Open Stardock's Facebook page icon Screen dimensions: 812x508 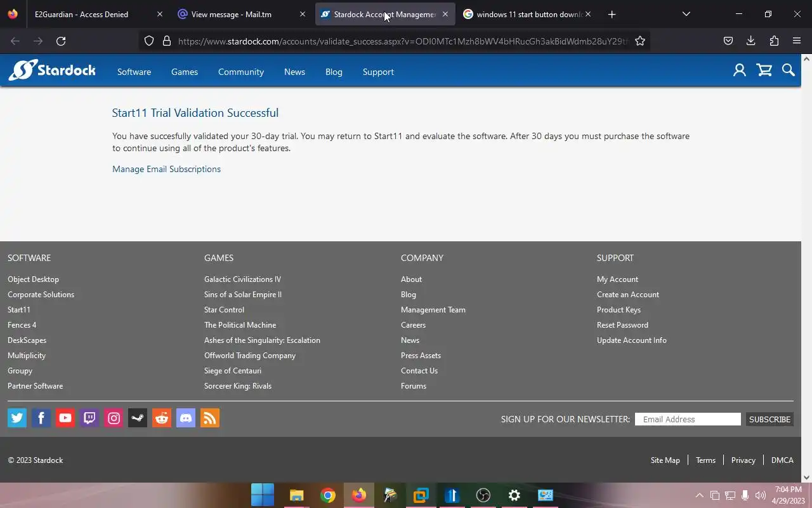point(41,418)
